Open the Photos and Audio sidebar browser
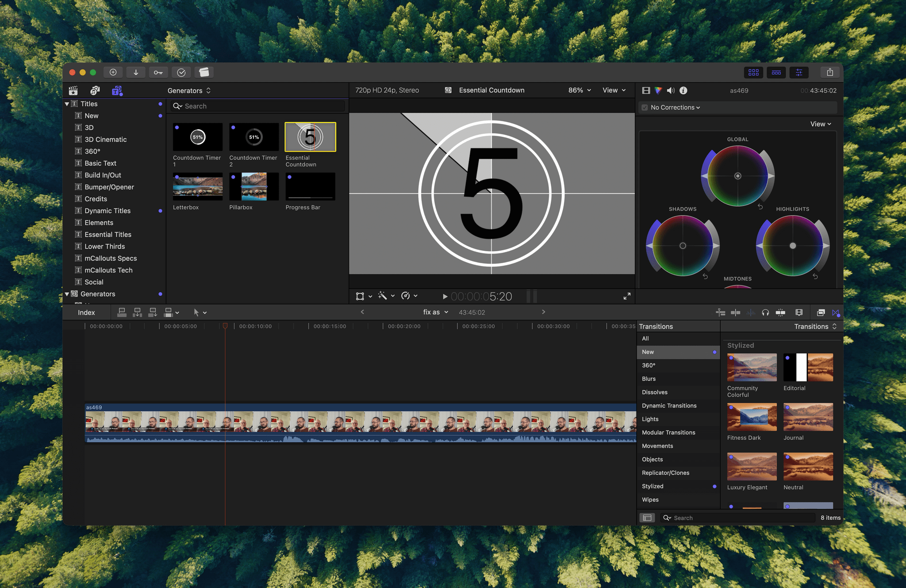Image resolution: width=906 pixels, height=588 pixels. (94, 90)
